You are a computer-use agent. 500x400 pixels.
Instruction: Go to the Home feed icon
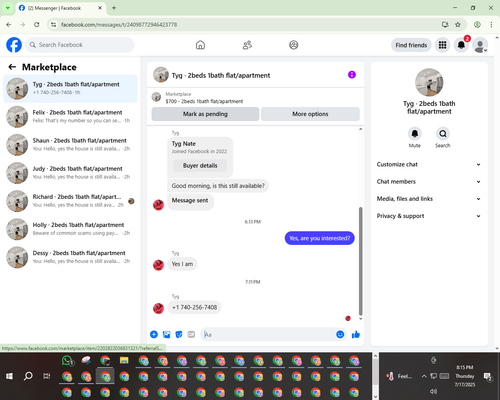(200, 45)
